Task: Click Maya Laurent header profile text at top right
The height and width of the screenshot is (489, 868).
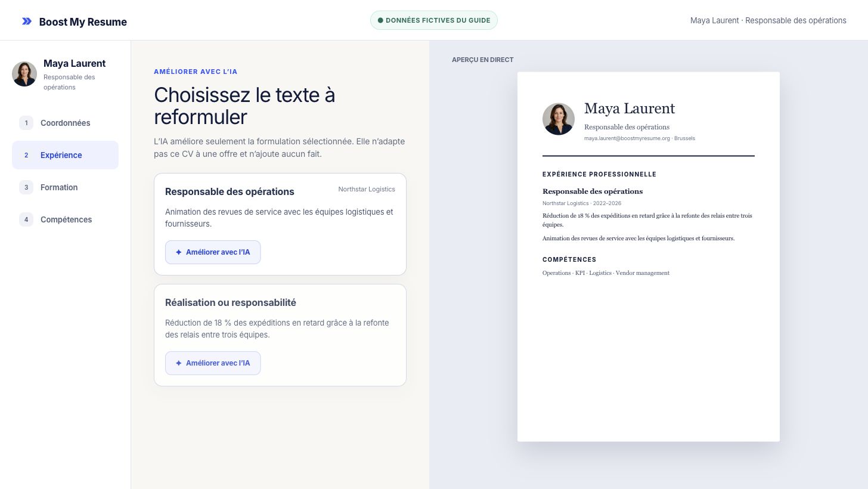Action: (x=768, y=20)
